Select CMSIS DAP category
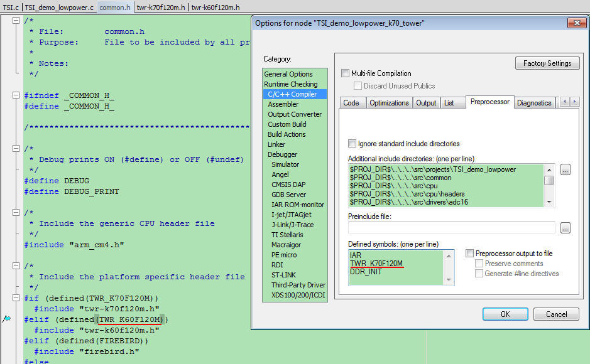590x364 pixels. [288, 185]
